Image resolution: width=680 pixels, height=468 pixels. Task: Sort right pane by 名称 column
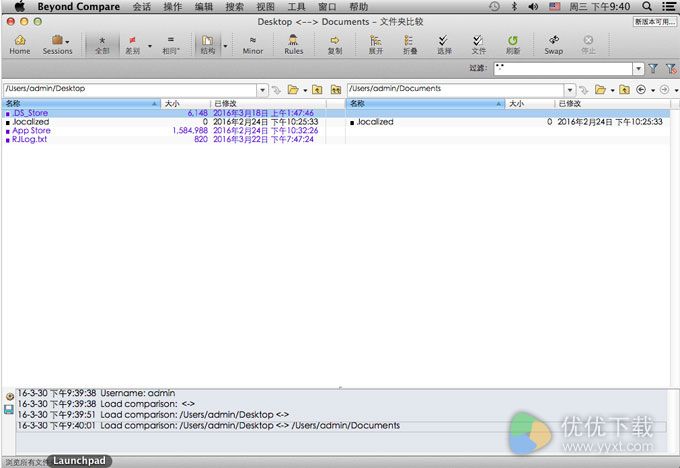[x=425, y=104]
